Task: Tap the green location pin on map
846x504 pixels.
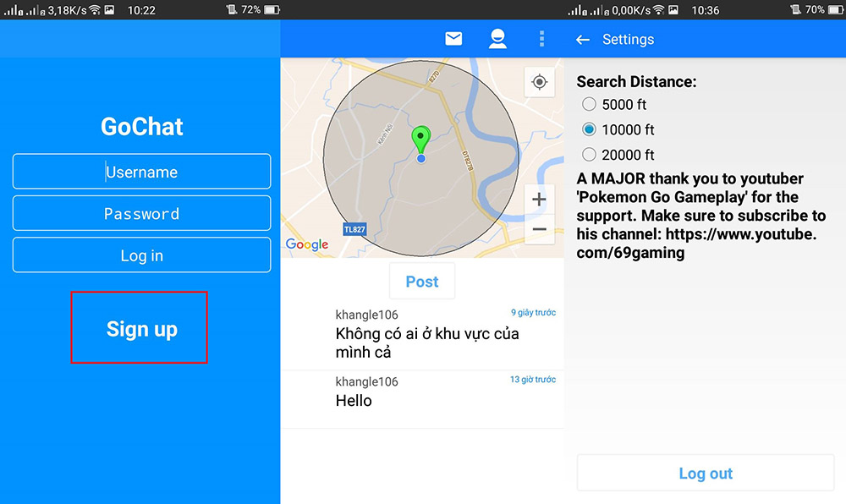Action: coord(420,139)
